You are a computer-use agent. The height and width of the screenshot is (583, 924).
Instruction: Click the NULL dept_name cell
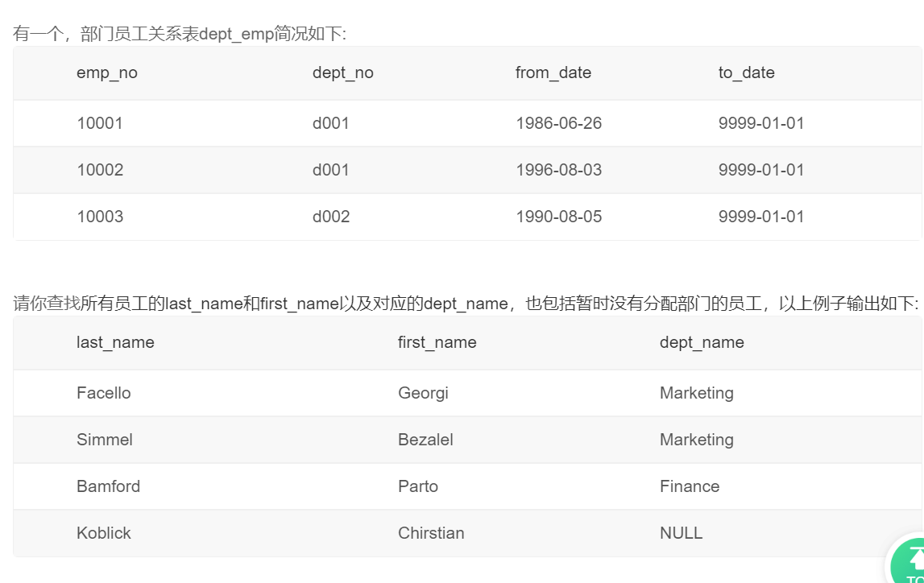[x=681, y=533]
